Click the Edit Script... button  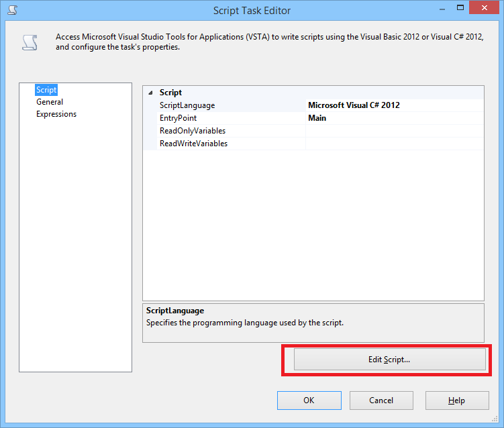pos(389,359)
